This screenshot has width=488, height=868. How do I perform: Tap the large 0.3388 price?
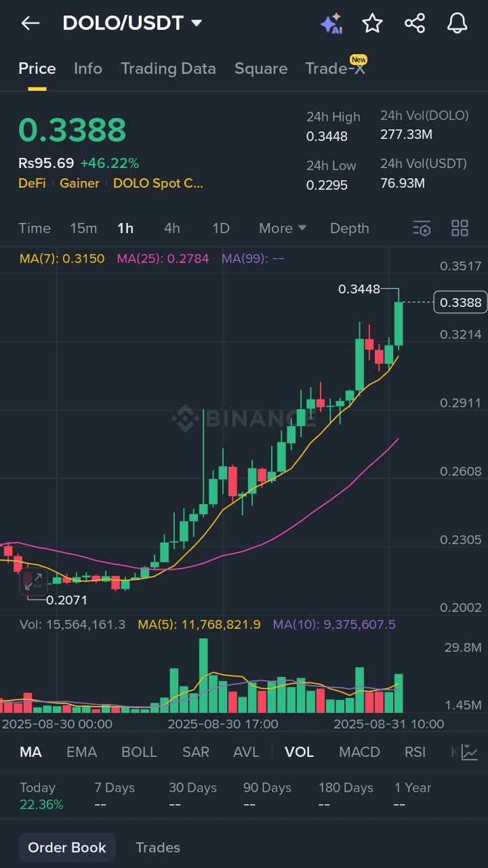pyautogui.click(x=72, y=130)
